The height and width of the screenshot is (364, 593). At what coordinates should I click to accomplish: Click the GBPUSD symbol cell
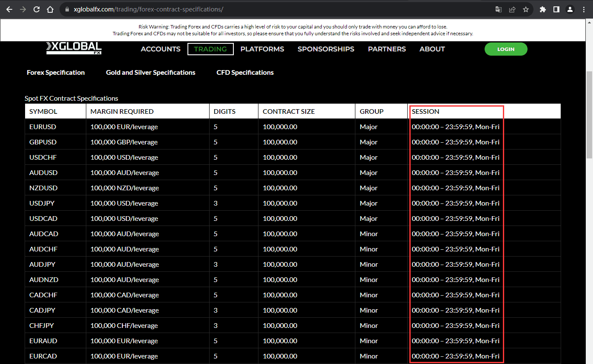[x=55, y=142]
